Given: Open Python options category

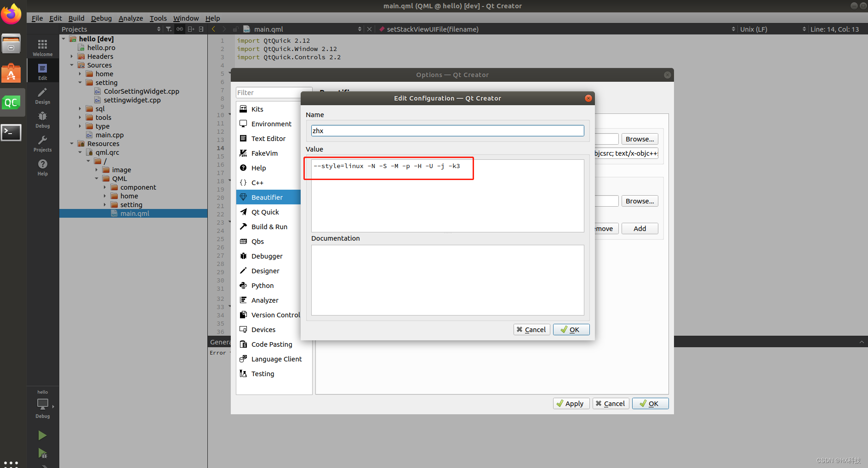Looking at the screenshot, I should [268, 286].
